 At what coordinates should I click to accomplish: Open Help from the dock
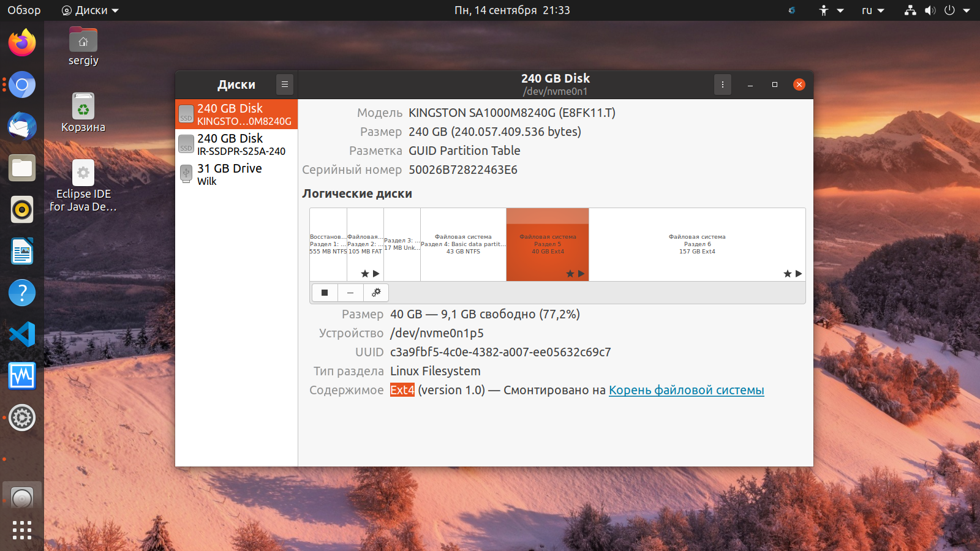coord(22,293)
